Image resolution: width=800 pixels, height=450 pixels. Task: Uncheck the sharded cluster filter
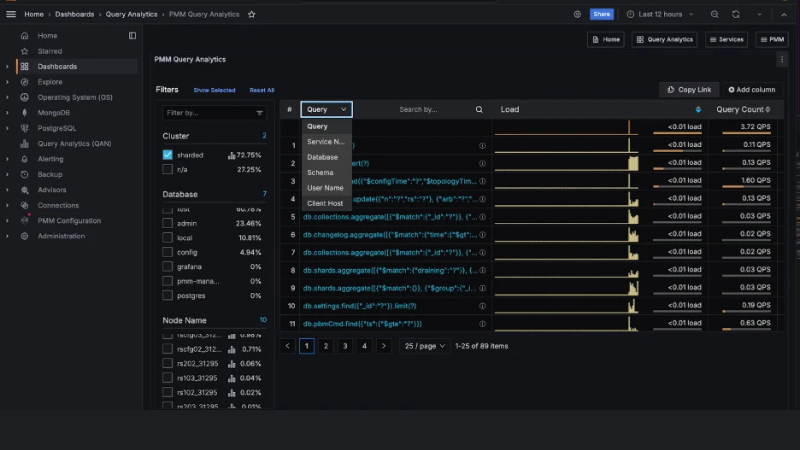coord(168,155)
